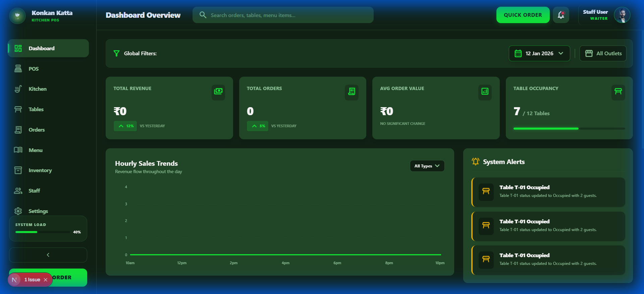The image size is (644, 294).
Task: Click the 10pm axis label
Action: [x=440, y=263]
